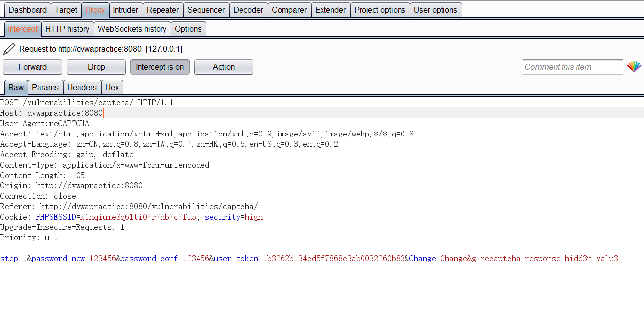Switch to the Dashboard tab

[x=28, y=10]
